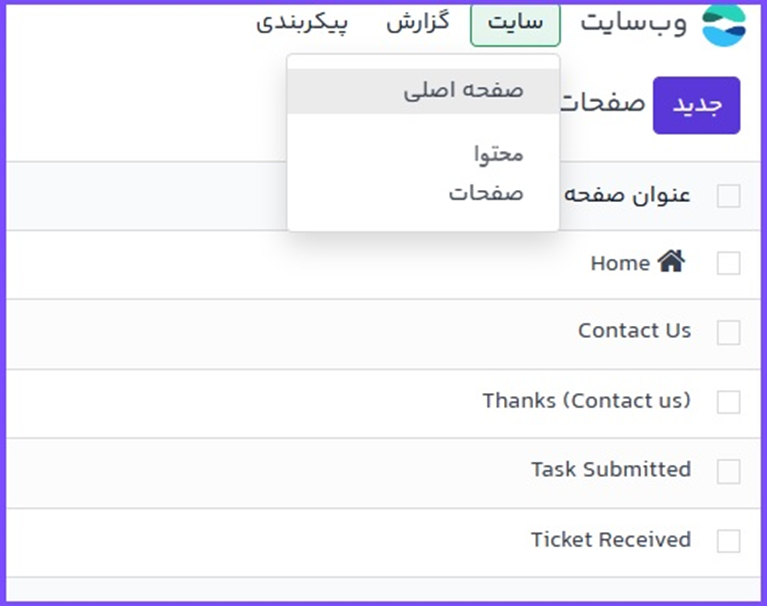Open the Ticket Received page record
The height and width of the screenshot is (606, 767).
(x=610, y=540)
